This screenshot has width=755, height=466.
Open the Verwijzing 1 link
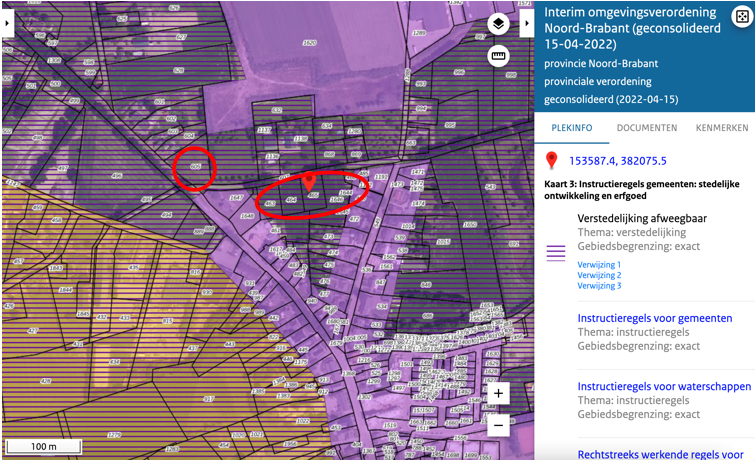(599, 265)
